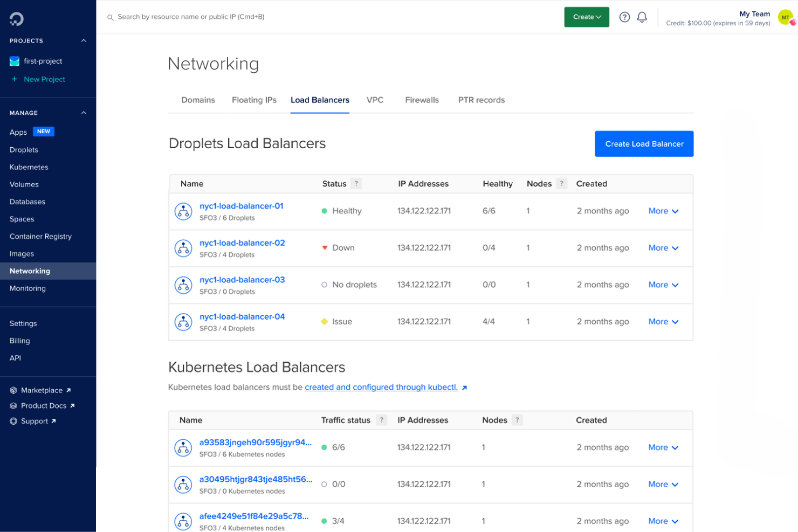This screenshot has height=532, width=798.
Task: Click the Product Docs icon in sidebar
Action: click(x=13, y=406)
